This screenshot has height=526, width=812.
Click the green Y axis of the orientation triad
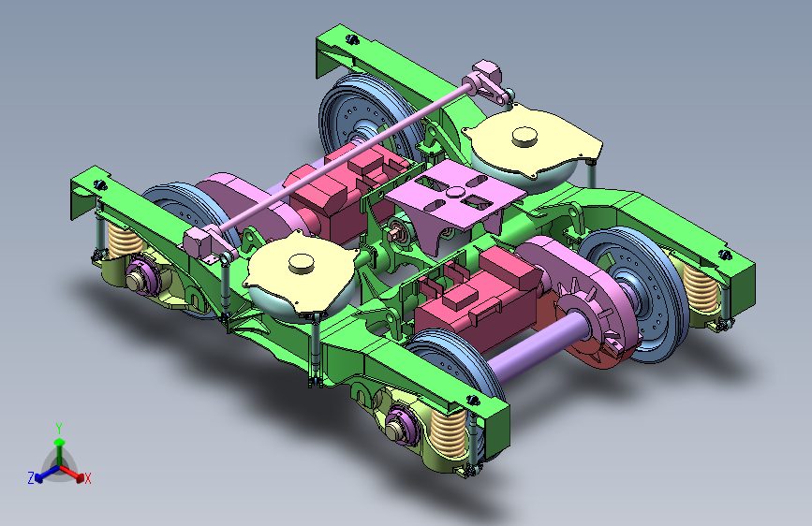pyautogui.click(x=60, y=453)
